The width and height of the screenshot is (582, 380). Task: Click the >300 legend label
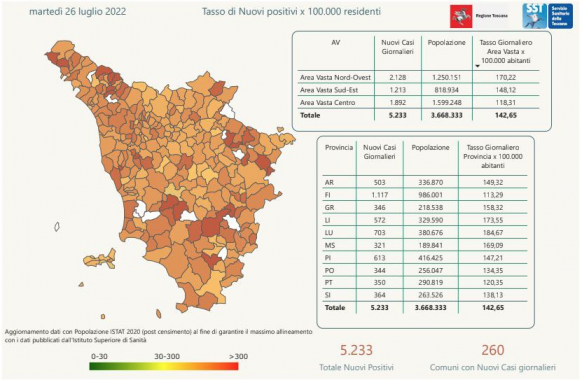click(x=238, y=357)
